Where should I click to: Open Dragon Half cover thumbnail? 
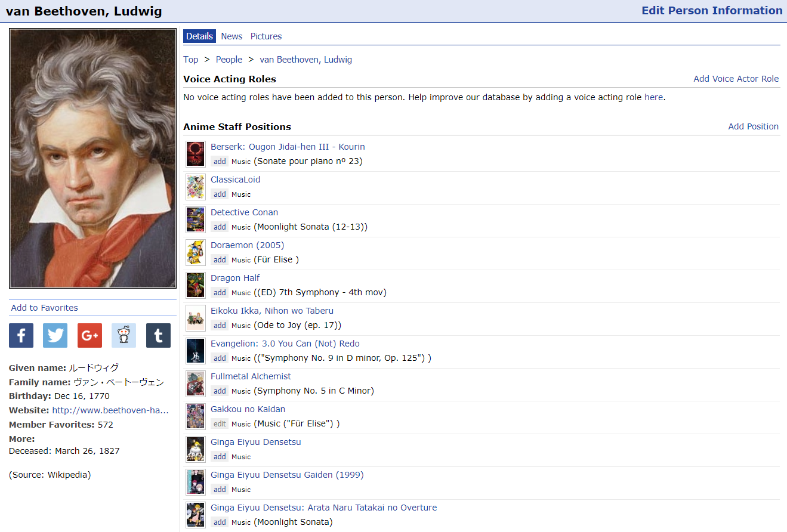point(195,285)
